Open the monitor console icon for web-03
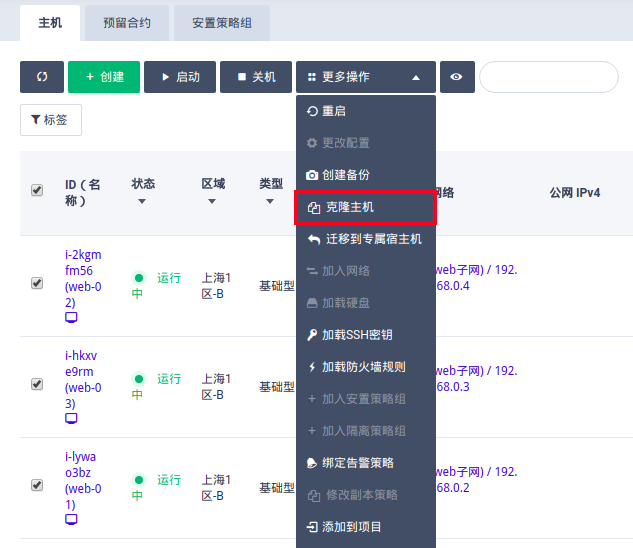This screenshot has width=633, height=548. click(71, 419)
